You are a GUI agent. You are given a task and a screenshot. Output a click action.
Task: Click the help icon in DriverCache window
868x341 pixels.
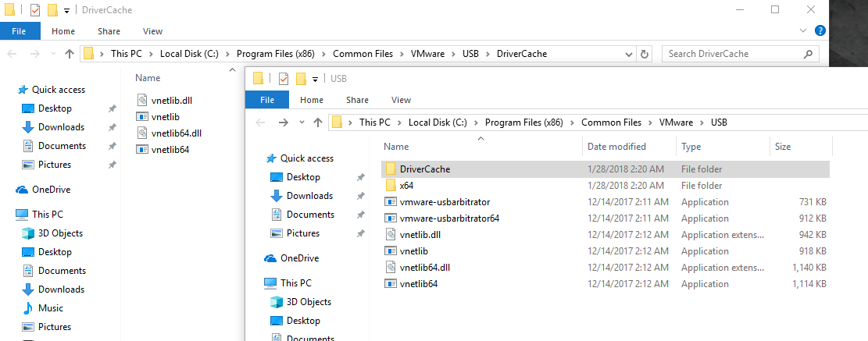click(x=820, y=30)
